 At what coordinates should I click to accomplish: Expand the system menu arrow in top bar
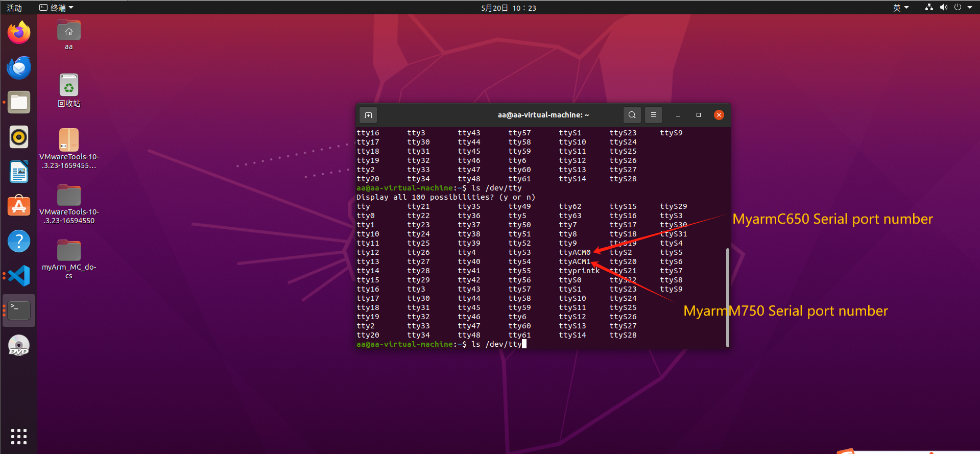pyautogui.click(x=970, y=7)
